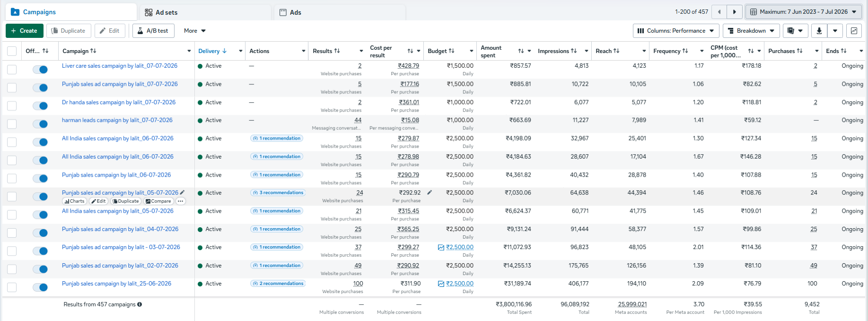868x321 pixels.
Task: Sort by Cost per result arrows
Action: tap(410, 51)
